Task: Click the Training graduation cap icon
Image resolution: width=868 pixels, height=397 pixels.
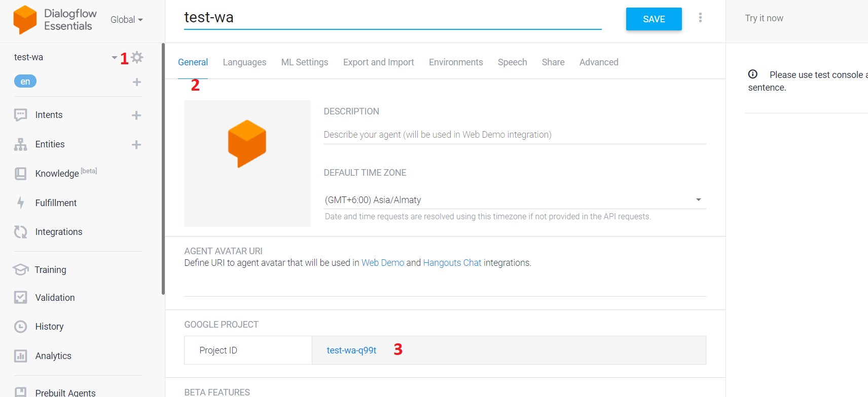Action: [x=20, y=269]
